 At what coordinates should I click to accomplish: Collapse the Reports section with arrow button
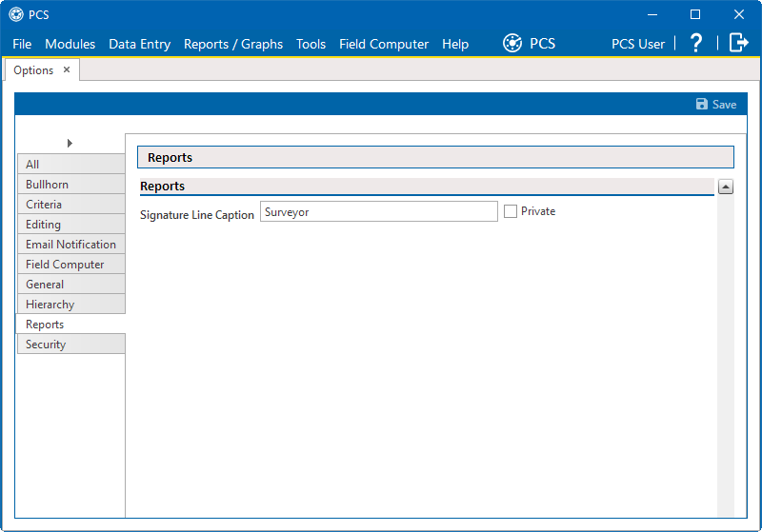pos(726,187)
